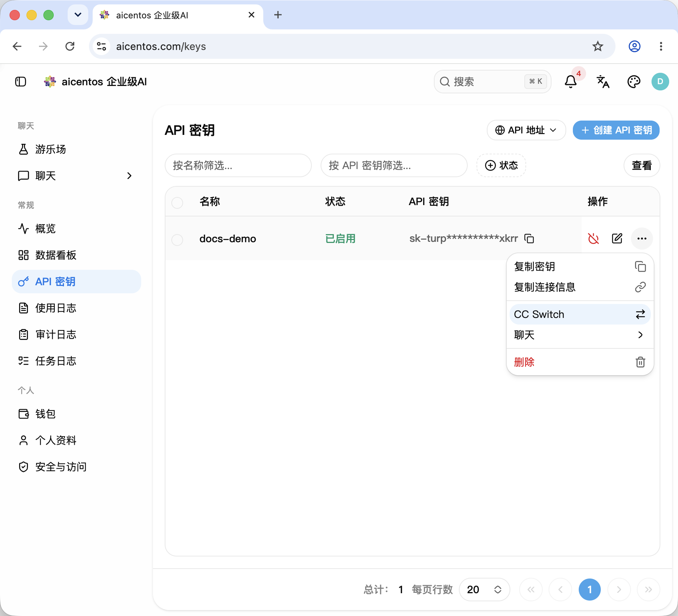Image resolution: width=678 pixels, height=616 pixels.
Task: Bookmark this page with the star
Action: pyautogui.click(x=597, y=46)
